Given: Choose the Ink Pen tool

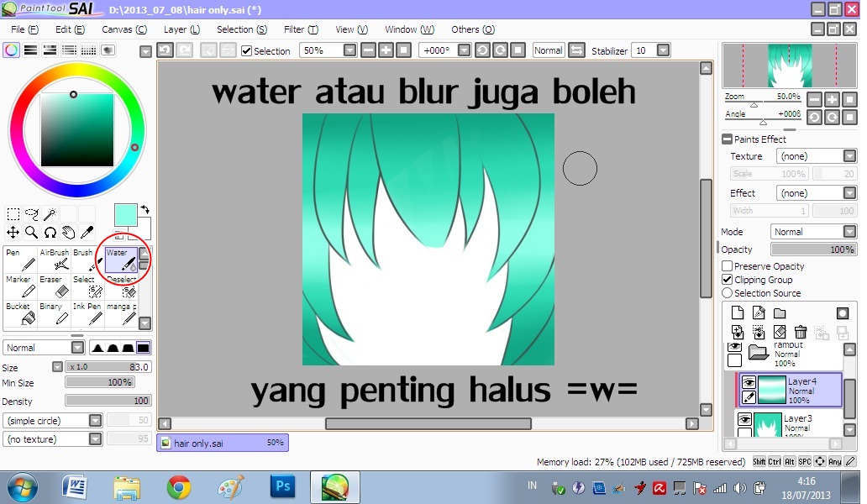Looking at the screenshot, I should click(87, 314).
